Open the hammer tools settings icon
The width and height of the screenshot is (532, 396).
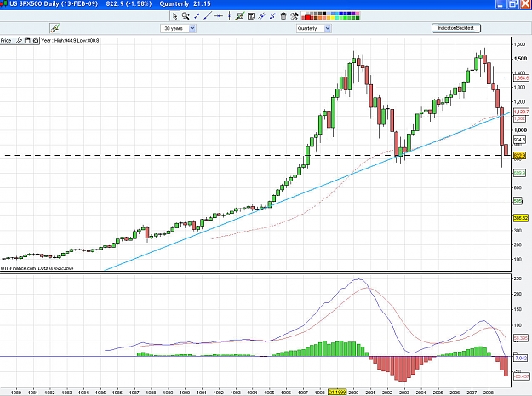[x=295, y=16]
